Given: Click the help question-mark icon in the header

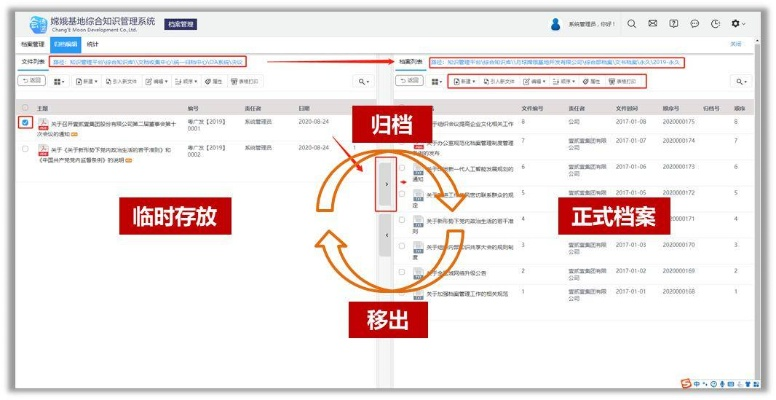Looking at the screenshot, I should pyautogui.click(x=674, y=24).
